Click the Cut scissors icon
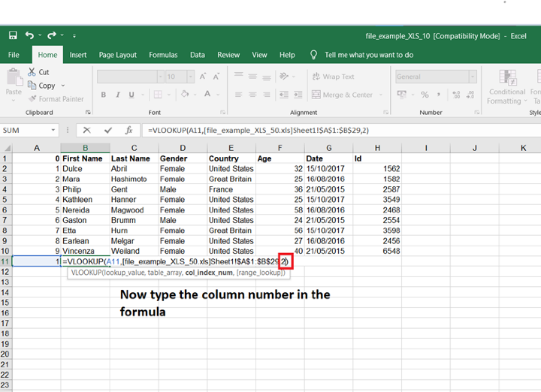 coord(32,72)
